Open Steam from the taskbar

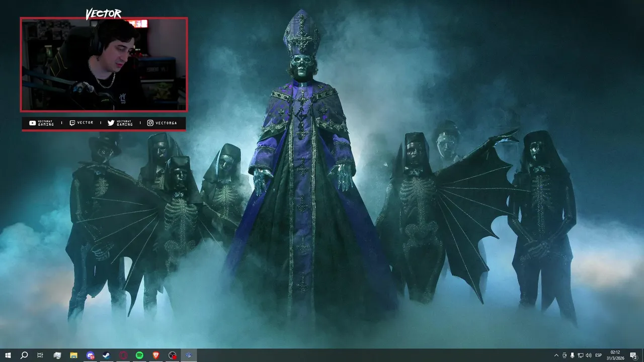click(x=107, y=355)
